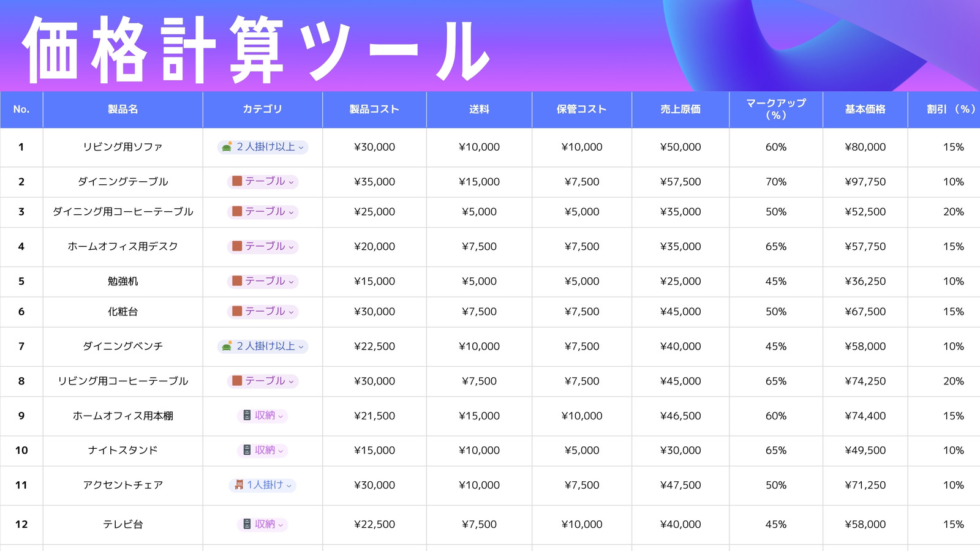Click the マークアップ(%) column header
Image resolution: width=980 pixels, height=551 pixels.
[776, 110]
